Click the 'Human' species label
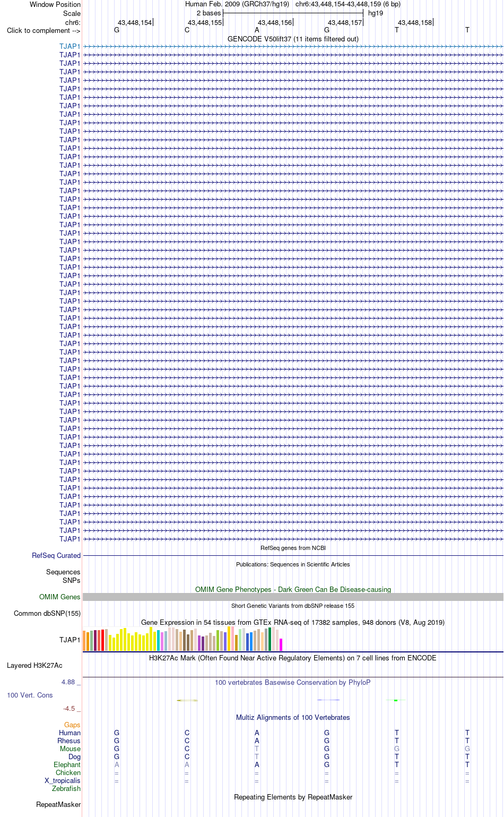Viewport: 504px width, 817px height. tap(70, 733)
